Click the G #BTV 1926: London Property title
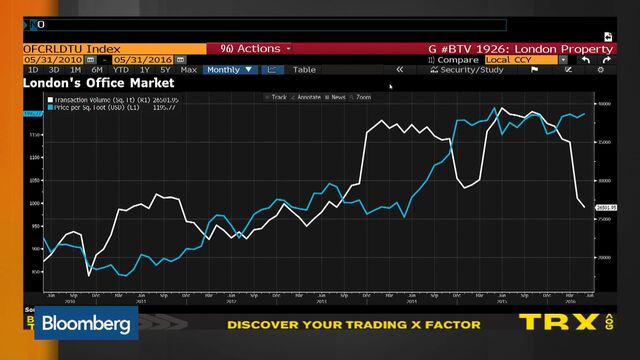This screenshot has width=640, height=360. point(520,49)
